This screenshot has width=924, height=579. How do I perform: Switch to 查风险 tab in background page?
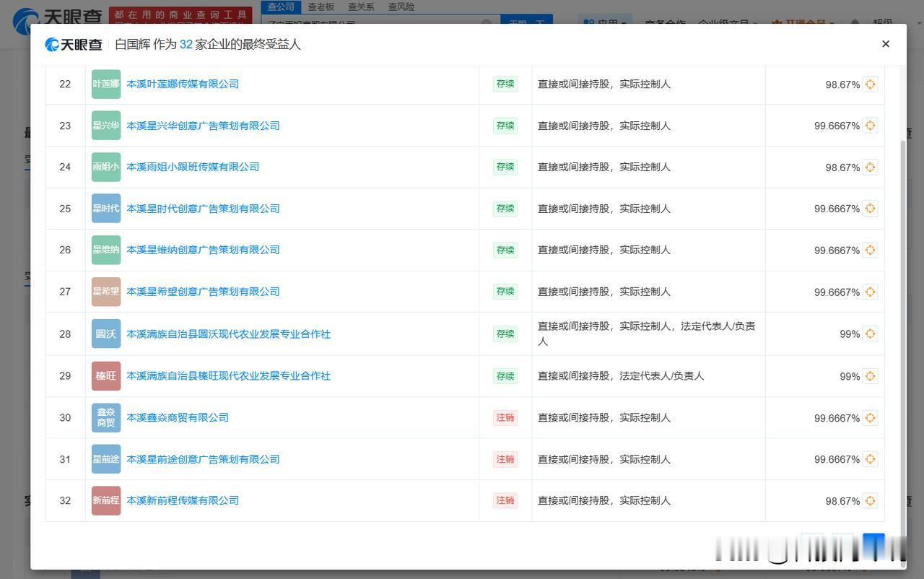[x=401, y=6]
